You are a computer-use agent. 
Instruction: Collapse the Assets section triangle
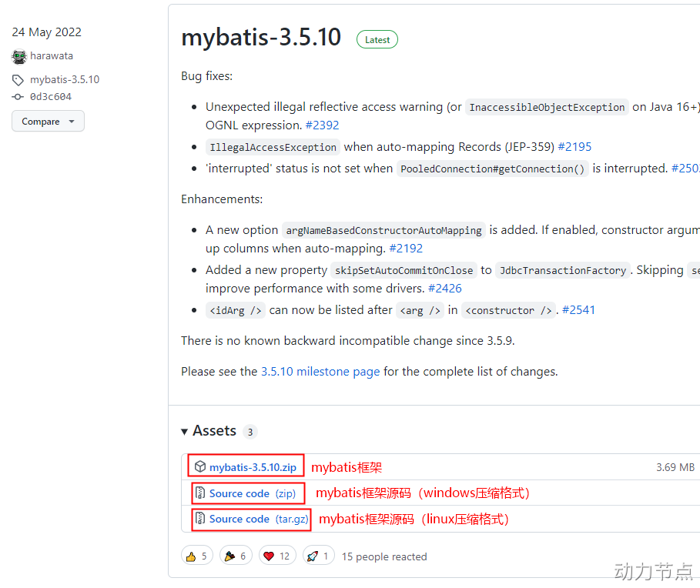click(184, 432)
